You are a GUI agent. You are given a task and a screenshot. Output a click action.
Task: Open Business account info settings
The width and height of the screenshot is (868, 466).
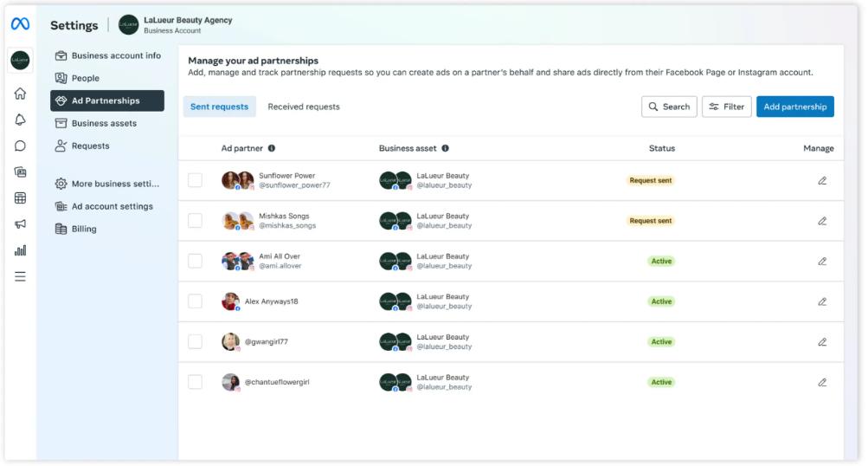[x=107, y=55]
